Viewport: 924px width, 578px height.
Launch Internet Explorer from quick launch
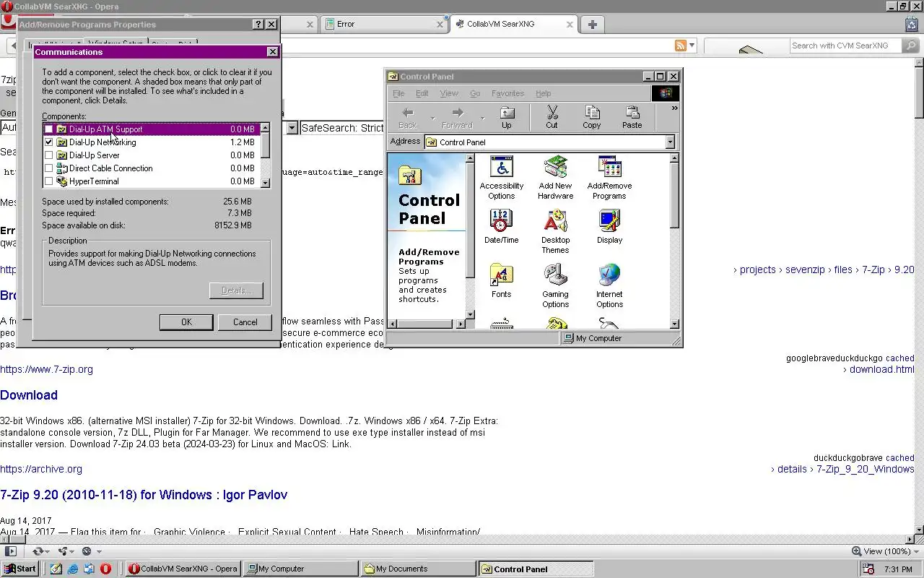pos(73,569)
